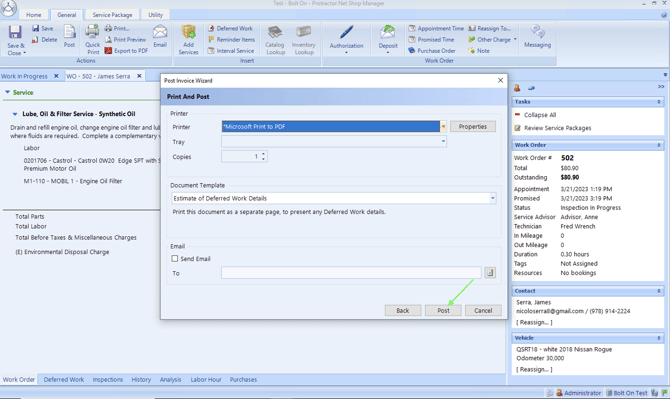Open the Document Template dropdown
Image resolution: width=670 pixels, height=399 pixels.
[493, 198]
